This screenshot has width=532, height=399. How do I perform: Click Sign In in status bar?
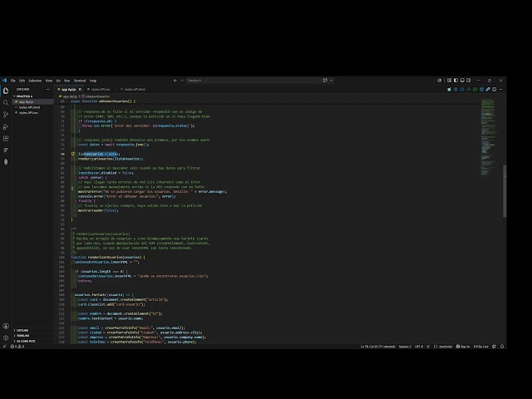[x=463, y=347]
